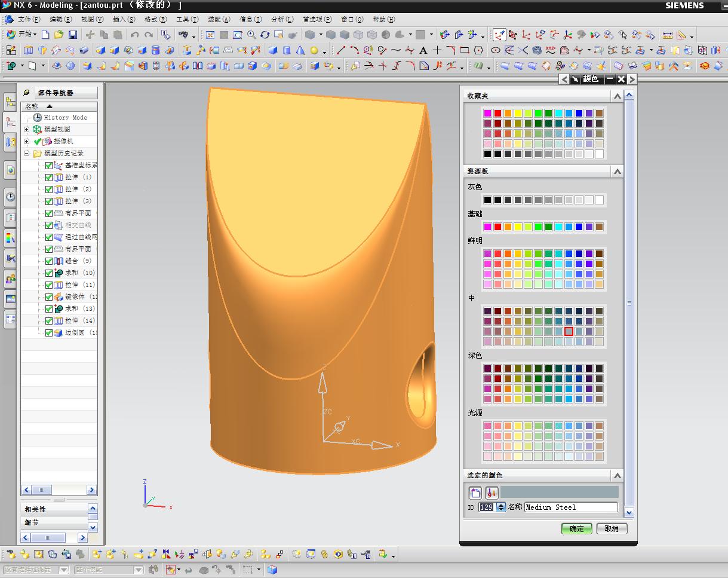Select the Fit view icon
Screen dimensions: 728x578
pos(210,35)
